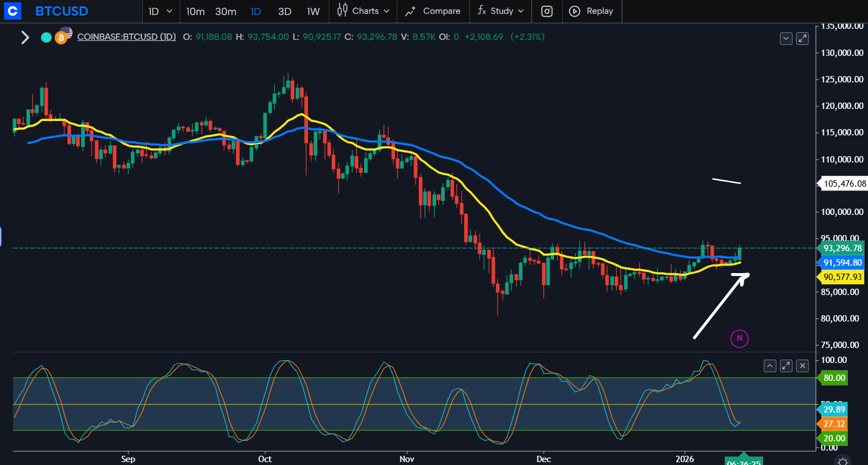Screen dimensions: 868x465
Task: Expand the left side panel arrow
Action: point(25,38)
